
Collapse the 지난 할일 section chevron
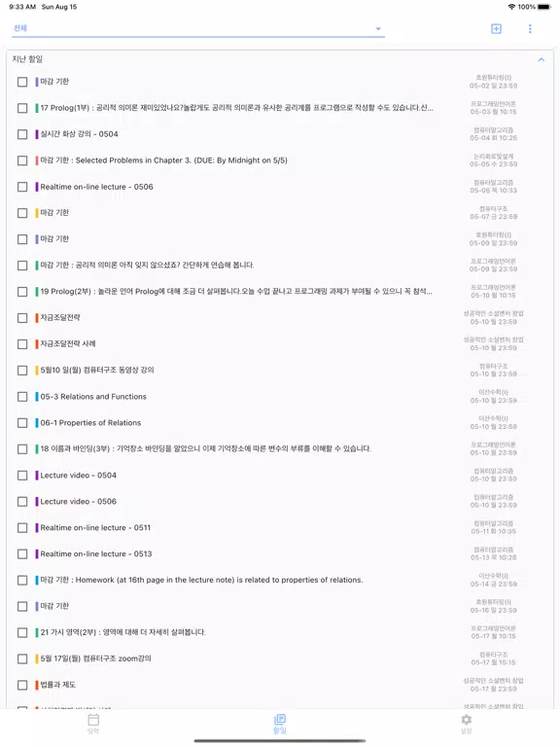[541, 59]
